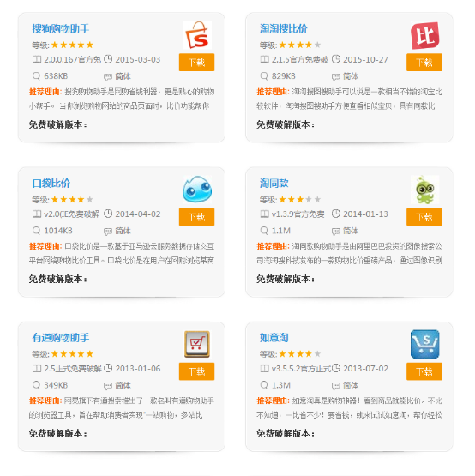
Task: Download 口袋比价 with the 下载 button
Action: [x=196, y=217]
